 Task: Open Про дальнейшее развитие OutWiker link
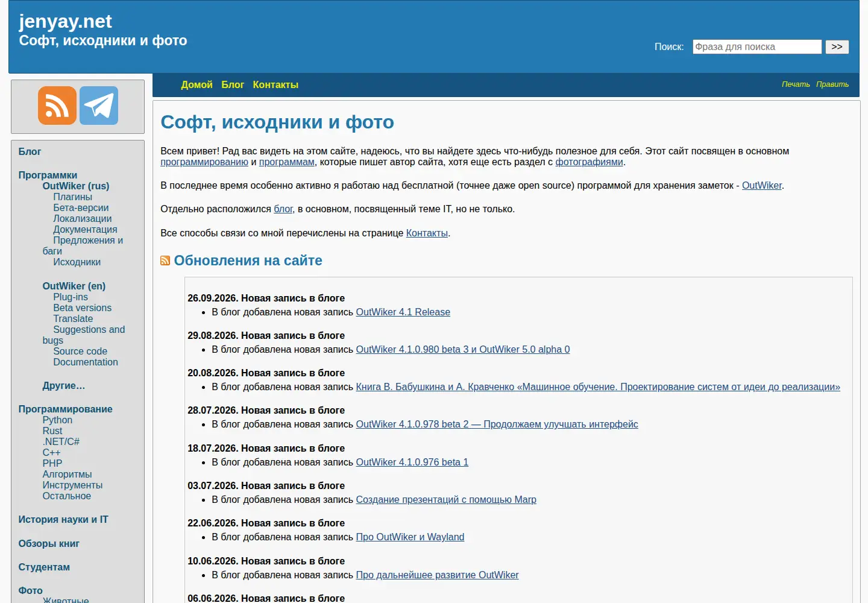coord(437,575)
